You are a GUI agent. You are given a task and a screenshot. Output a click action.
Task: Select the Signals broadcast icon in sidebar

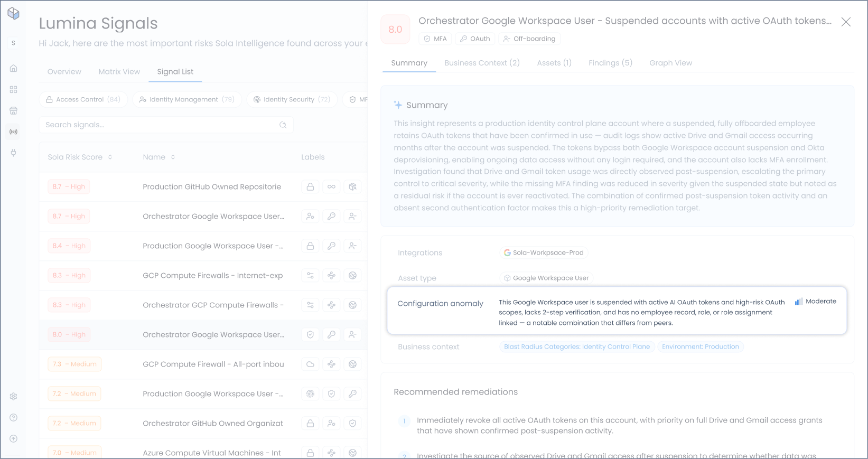coord(14,132)
